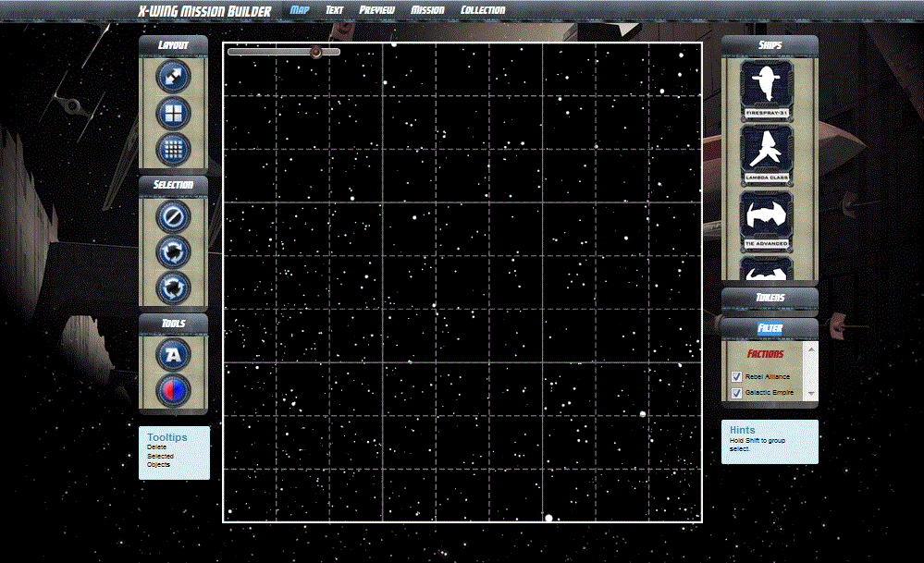This screenshot has width=924, height=563.
Task: Click the Factions heading in Filter
Action: click(766, 354)
